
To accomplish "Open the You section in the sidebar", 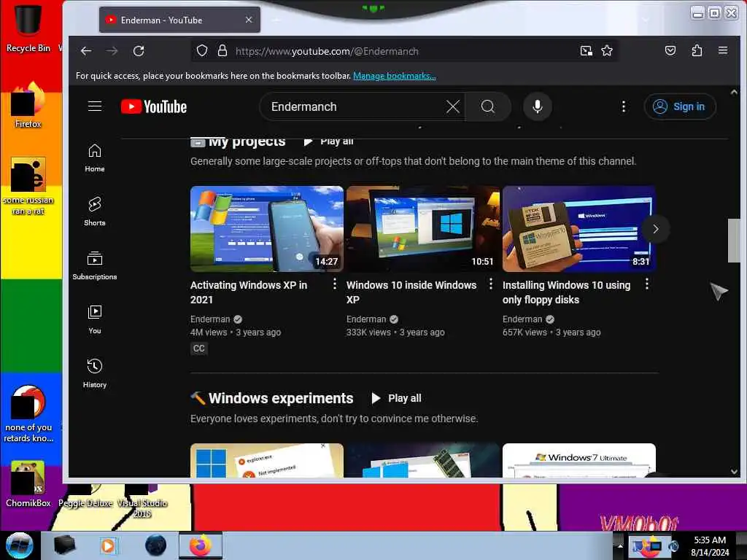I will click(x=95, y=319).
